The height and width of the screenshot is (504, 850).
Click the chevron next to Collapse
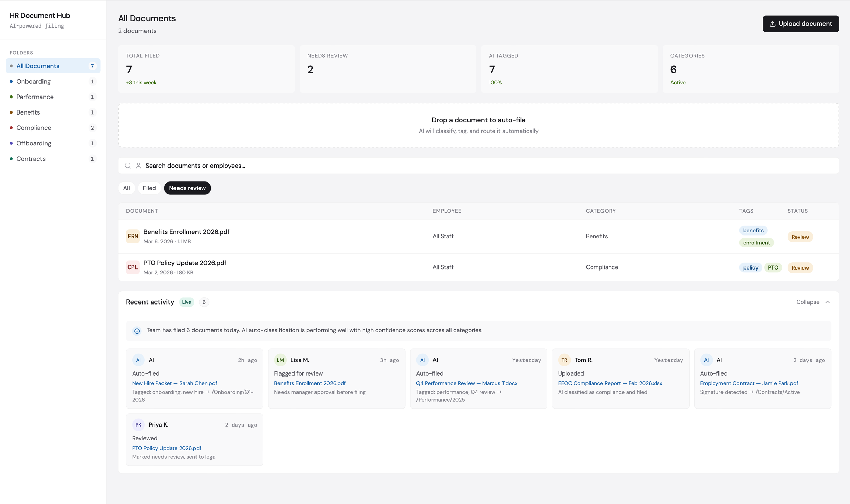828,302
